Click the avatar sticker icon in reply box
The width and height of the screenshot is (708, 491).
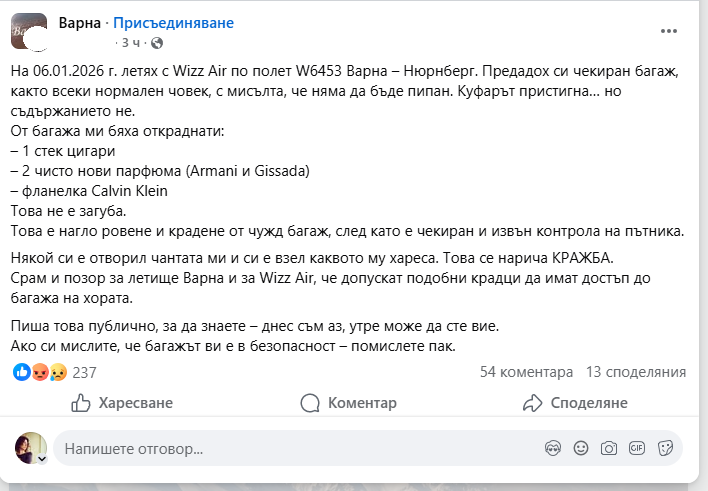click(553, 449)
